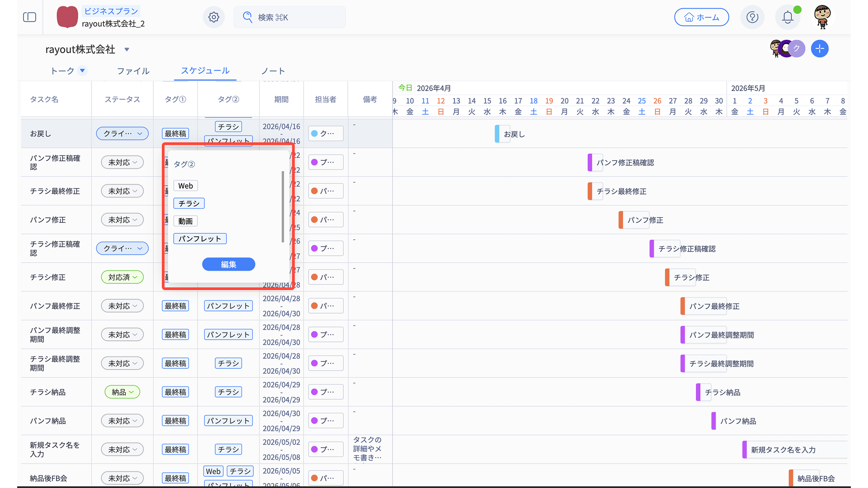Click the blue plus add member icon
This screenshot has height=488, width=868.
click(820, 49)
